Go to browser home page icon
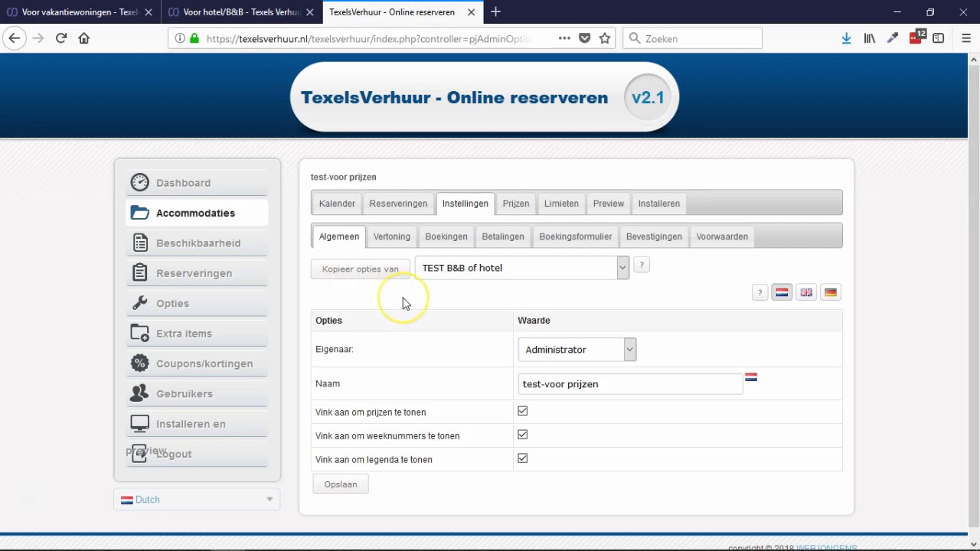 tap(84, 38)
